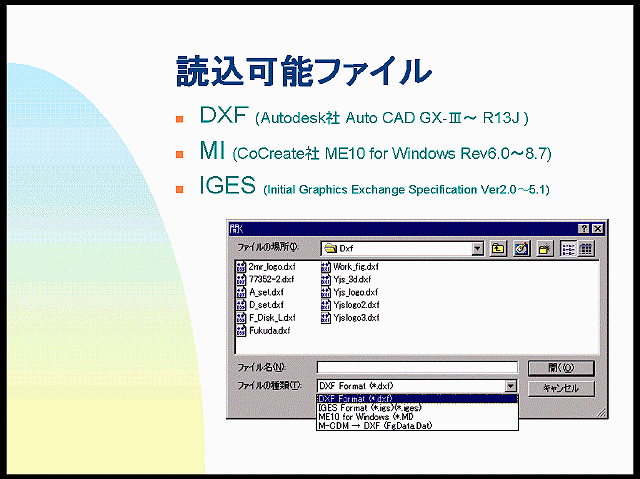Click the Dxf location combo box
The image size is (640, 479).
point(402,248)
